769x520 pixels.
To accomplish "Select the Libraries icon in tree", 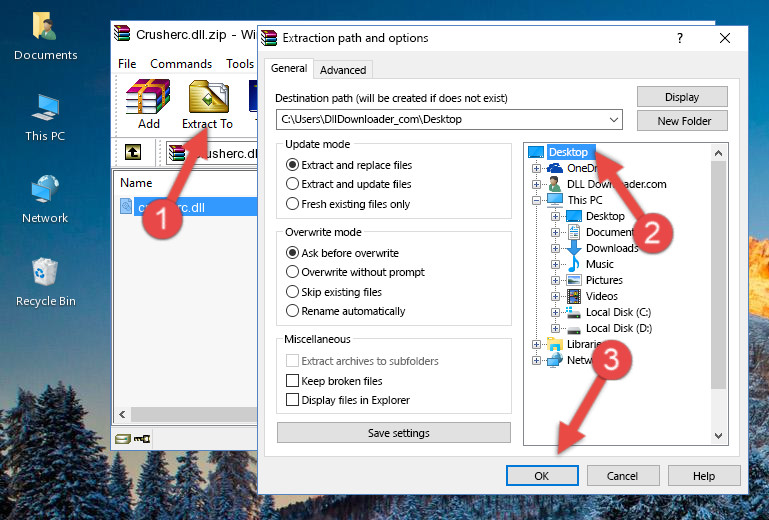I will coord(555,344).
